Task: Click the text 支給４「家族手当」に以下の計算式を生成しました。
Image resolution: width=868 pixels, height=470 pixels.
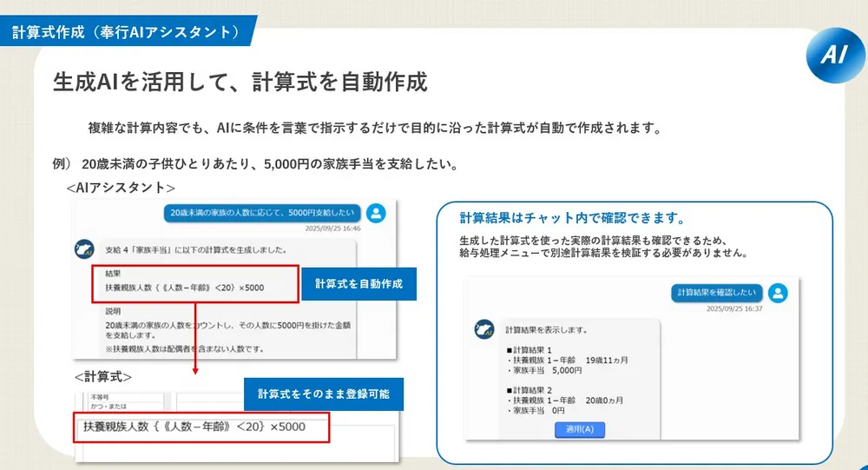Action: (196, 250)
